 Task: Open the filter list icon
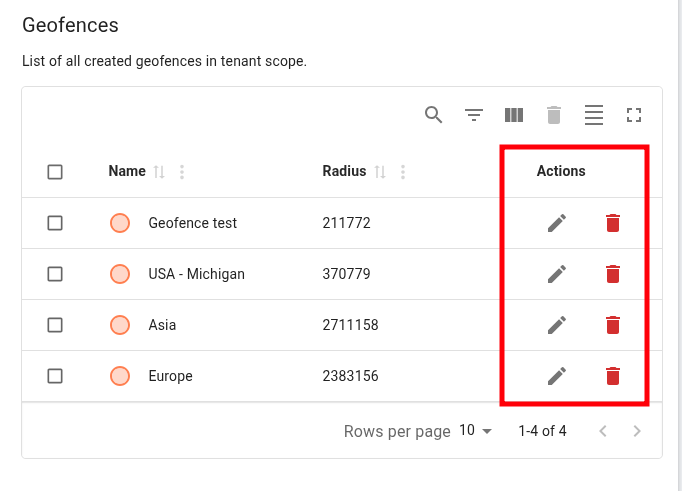click(x=474, y=115)
